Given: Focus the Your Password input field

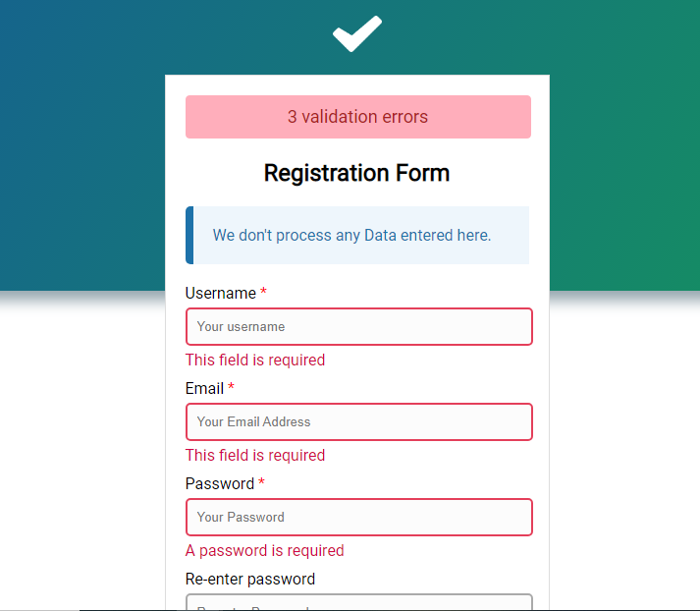Looking at the screenshot, I should 359,517.
